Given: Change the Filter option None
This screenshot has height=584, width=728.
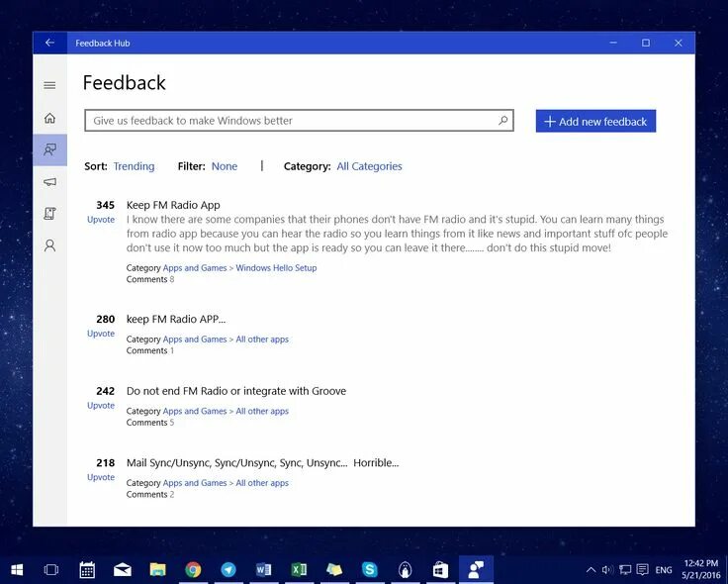Looking at the screenshot, I should coord(225,166).
